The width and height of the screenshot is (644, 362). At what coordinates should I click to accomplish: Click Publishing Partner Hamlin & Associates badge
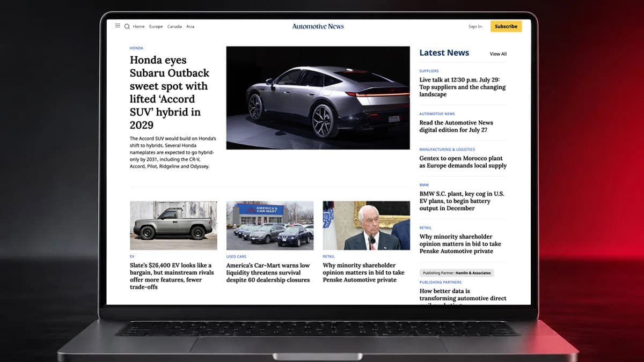click(x=457, y=273)
